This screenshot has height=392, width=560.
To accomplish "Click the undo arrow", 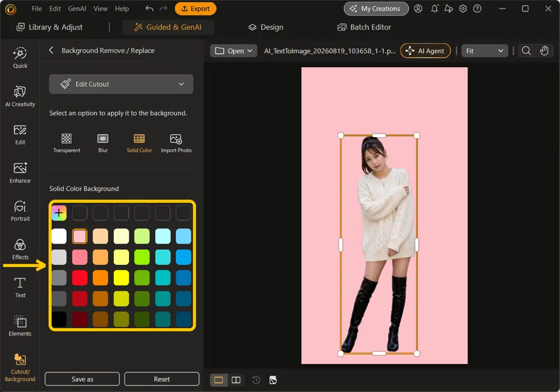I will pyautogui.click(x=150, y=8).
